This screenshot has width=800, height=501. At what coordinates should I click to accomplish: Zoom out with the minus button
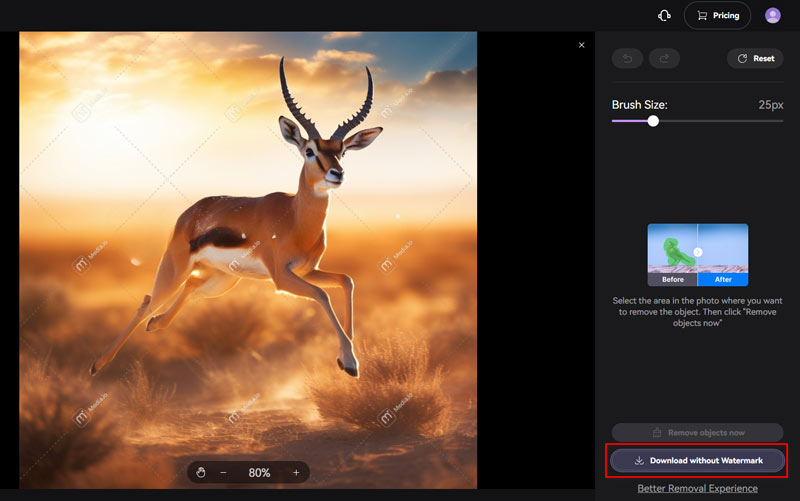click(x=223, y=472)
